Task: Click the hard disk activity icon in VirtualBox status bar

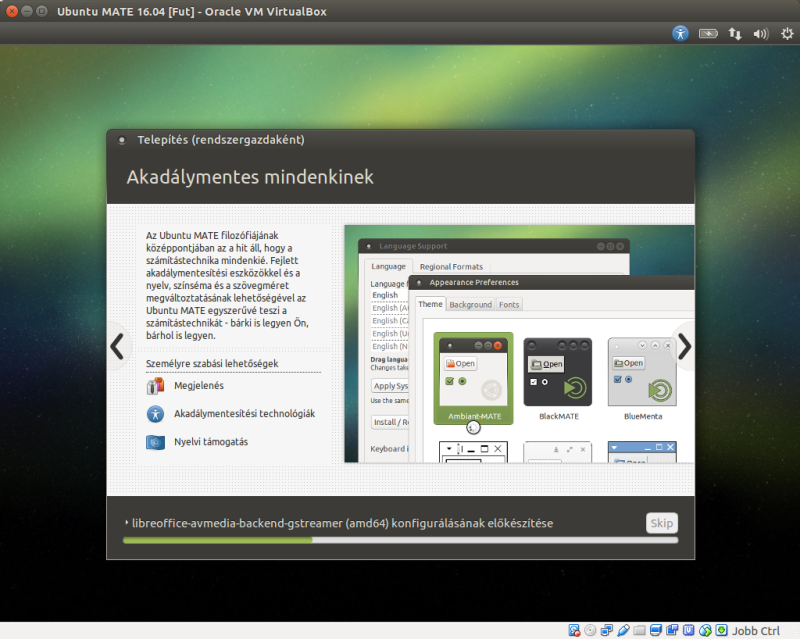Action: coord(574,630)
